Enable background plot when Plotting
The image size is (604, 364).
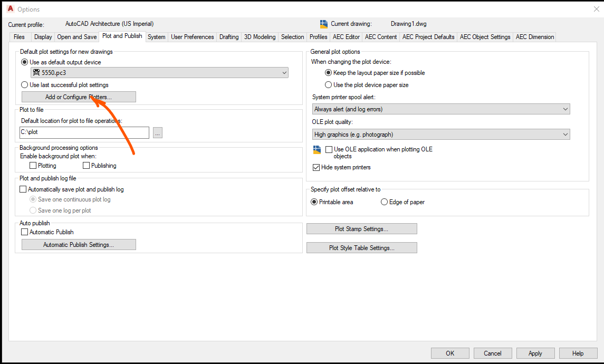pos(33,165)
